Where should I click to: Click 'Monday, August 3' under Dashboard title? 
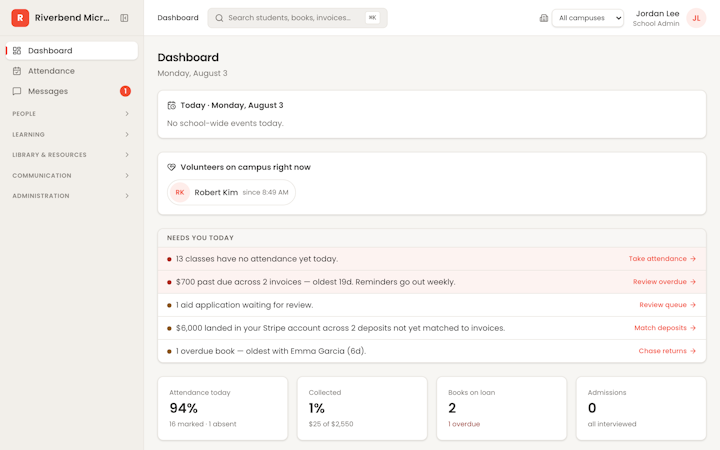pos(192,73)
